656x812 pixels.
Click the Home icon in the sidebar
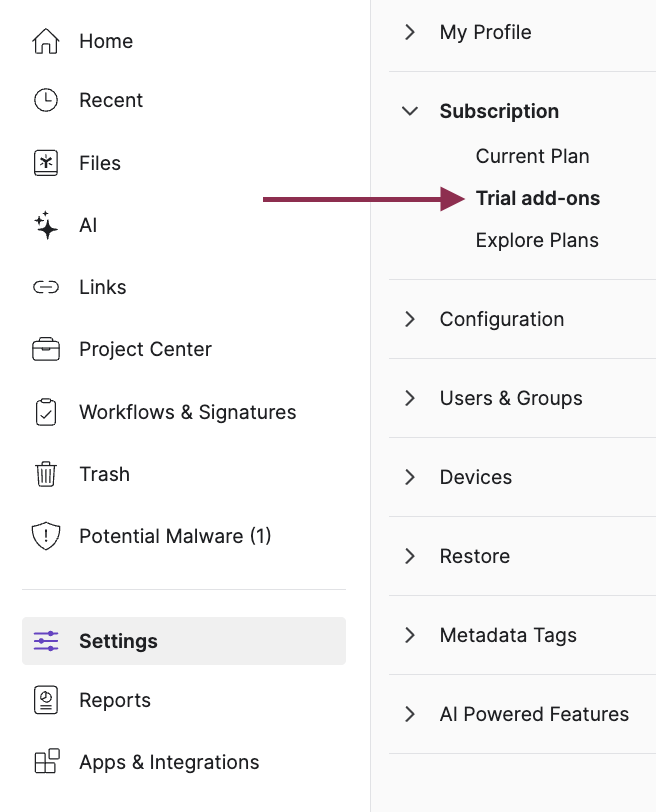[46, 41]
